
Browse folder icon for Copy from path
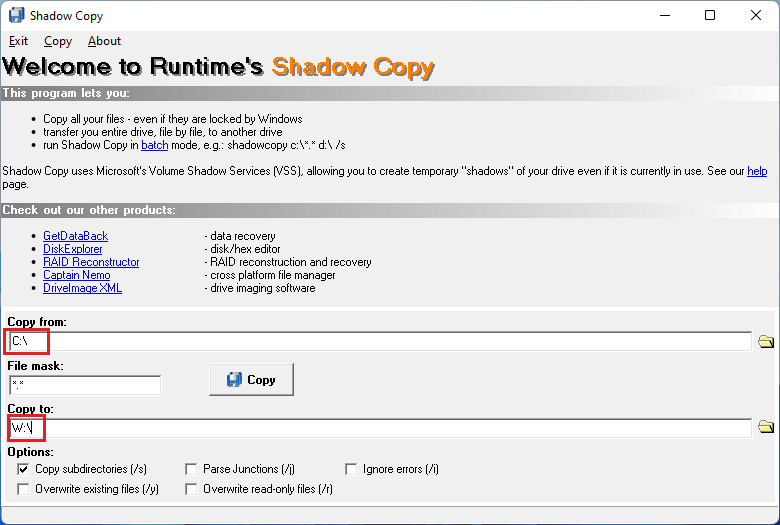tap(766, 341)
